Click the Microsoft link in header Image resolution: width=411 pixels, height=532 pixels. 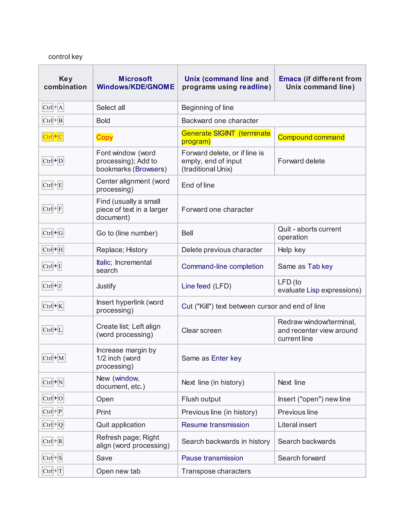coord(135,79)
